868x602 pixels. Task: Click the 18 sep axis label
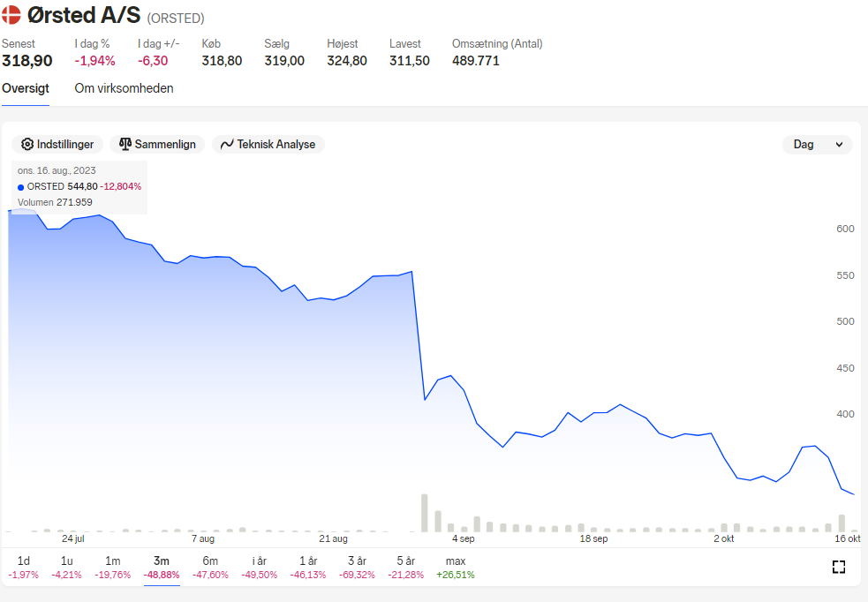click(x=593, y=539)
